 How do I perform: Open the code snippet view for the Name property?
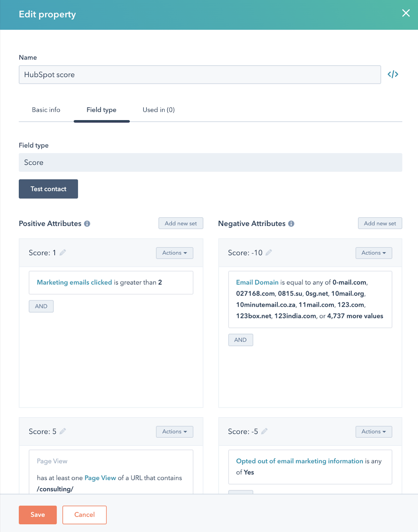(393, 74)
